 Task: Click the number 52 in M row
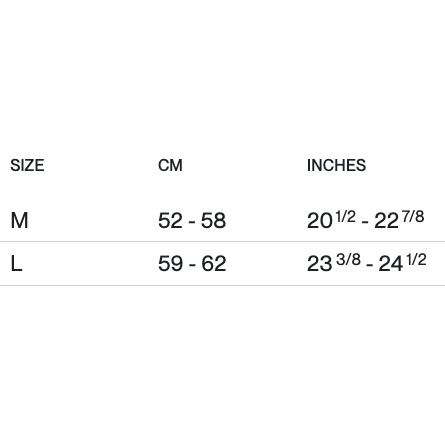click(x=170, y=220)
